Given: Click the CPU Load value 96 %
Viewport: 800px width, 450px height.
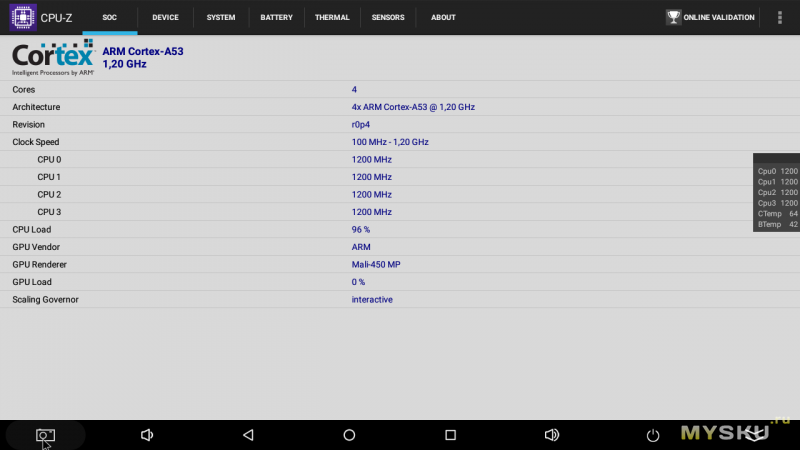Looking at the screenshot, I should click(x=361, y=230).
